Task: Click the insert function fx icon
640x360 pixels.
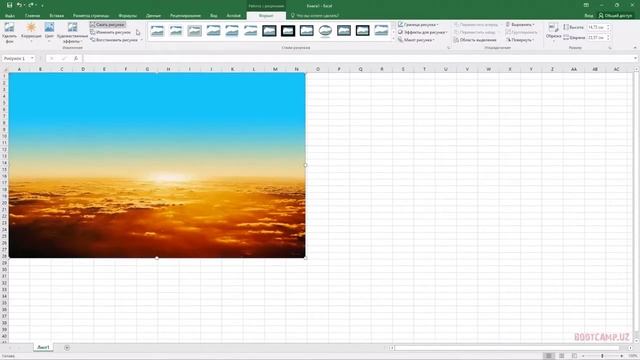Action: click(x=76, y=58)
